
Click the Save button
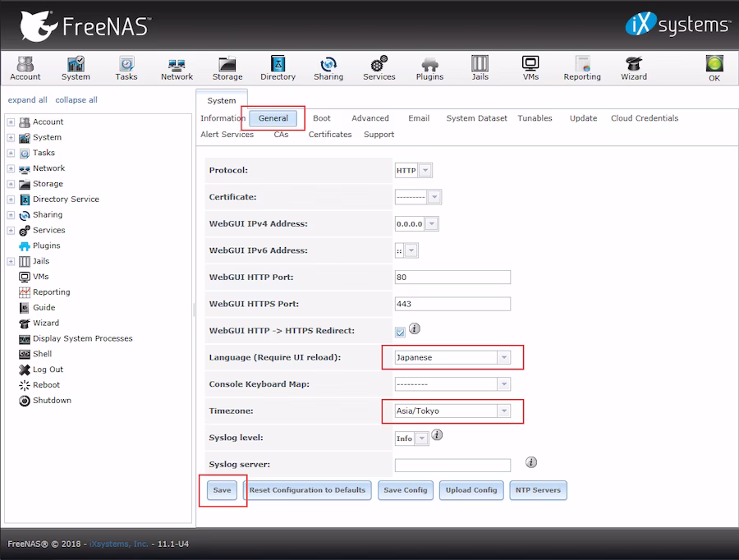coord(222,490)
